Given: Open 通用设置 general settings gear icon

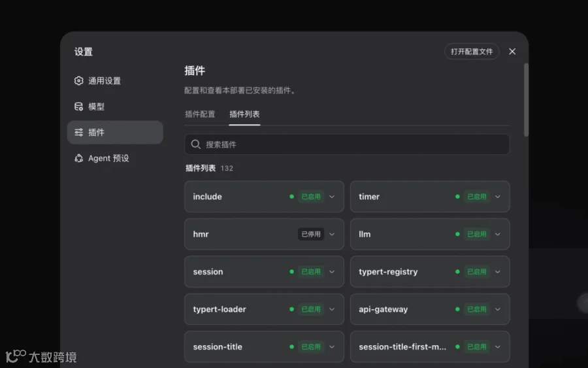Looking at the screenshot, I should tap(79, 80).
